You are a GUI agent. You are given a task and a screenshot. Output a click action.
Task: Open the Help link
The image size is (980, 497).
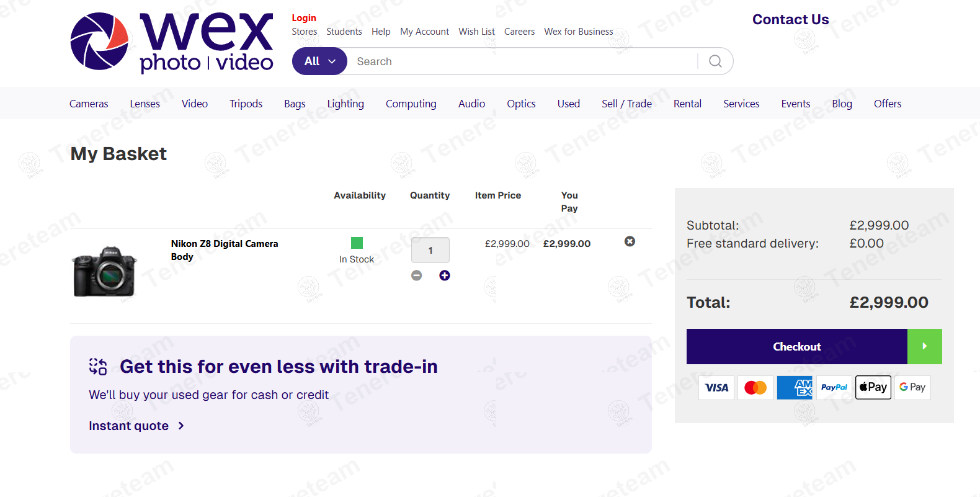(x=381, y=32)
